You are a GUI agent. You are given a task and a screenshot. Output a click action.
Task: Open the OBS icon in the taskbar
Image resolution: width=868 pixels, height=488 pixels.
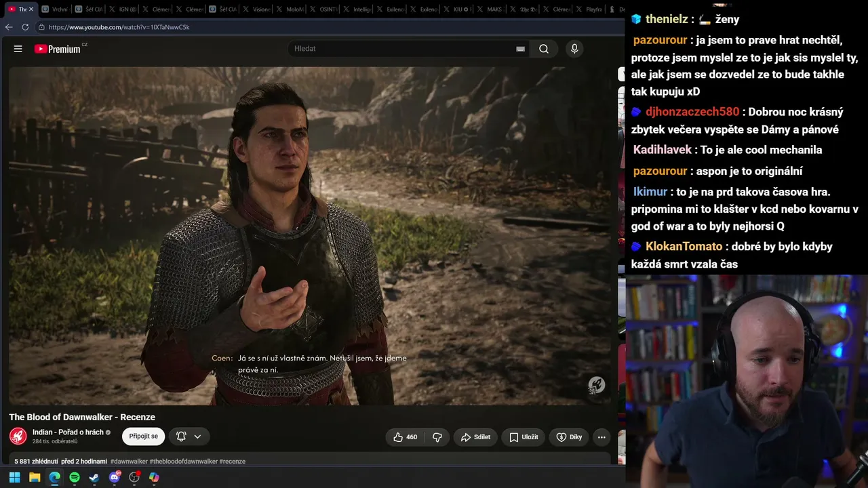click(134, 477)
